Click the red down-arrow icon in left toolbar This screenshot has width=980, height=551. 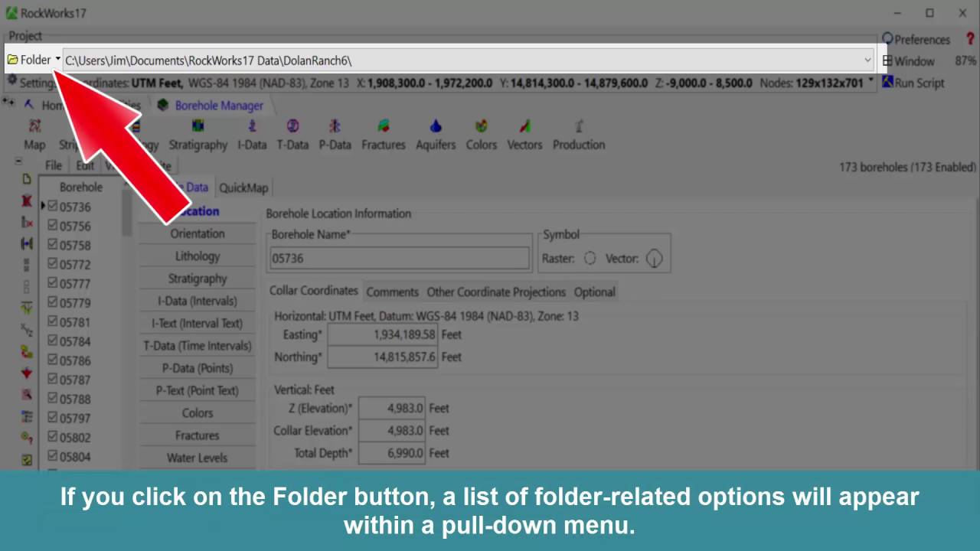(27, 373)
